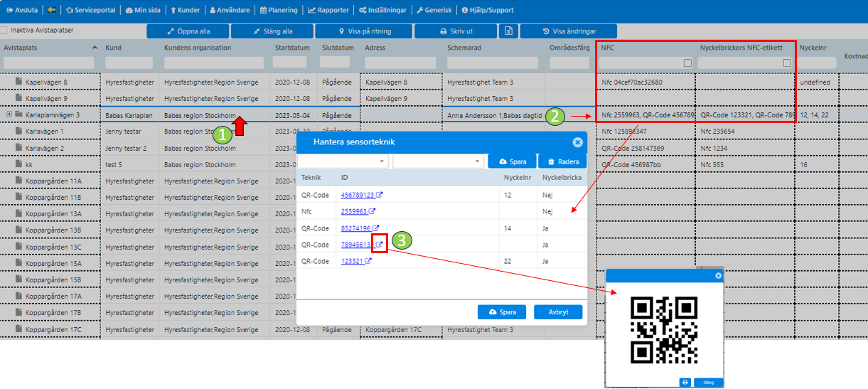Click the Avistaplats filter field

tap(48, 63)
